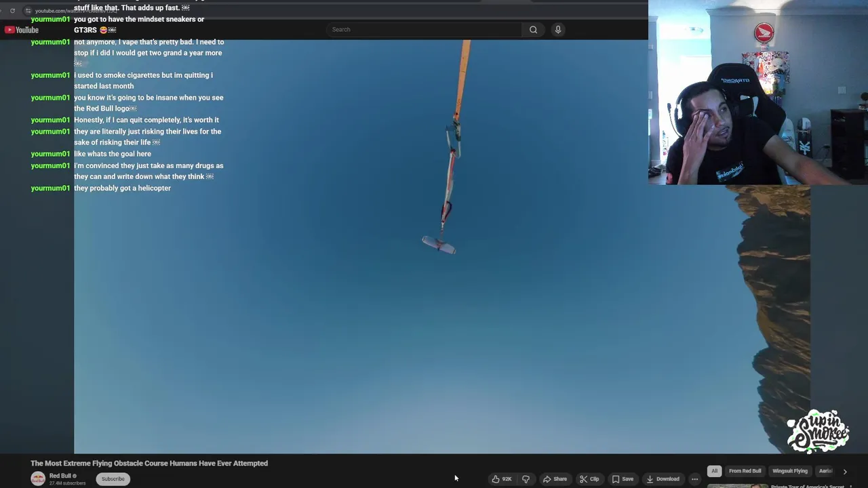Click the video player area
The height and width of the screenshot is (488, 868).
442,247
